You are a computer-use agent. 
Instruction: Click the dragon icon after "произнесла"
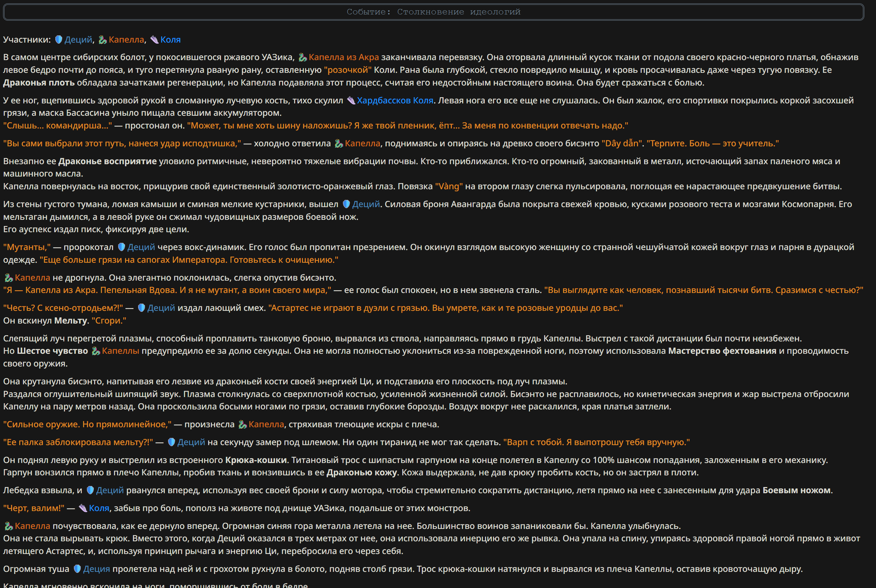coord(242,424)
